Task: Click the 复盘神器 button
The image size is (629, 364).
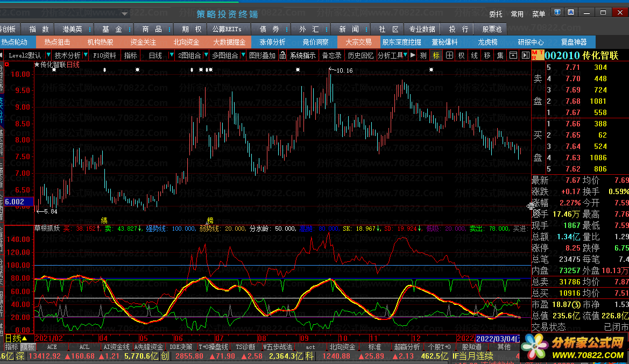Action: pos(574,42)
